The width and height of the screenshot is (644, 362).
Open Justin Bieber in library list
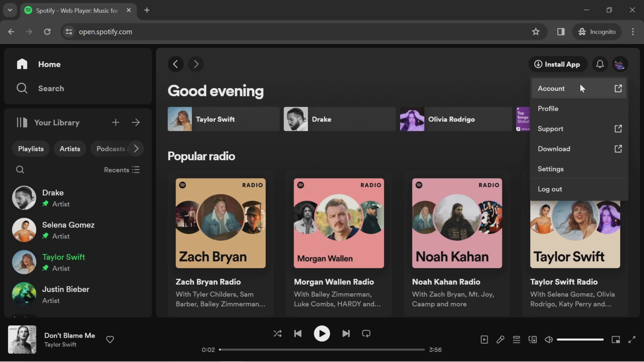(x=77, y=294)
